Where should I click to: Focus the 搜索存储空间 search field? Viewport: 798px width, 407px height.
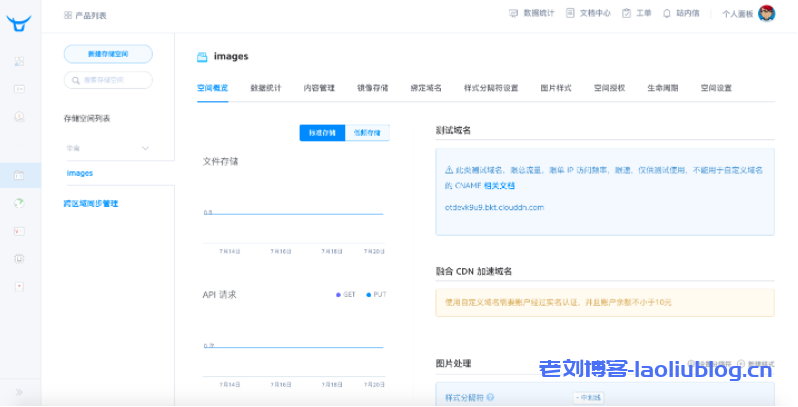click(112, 79)
